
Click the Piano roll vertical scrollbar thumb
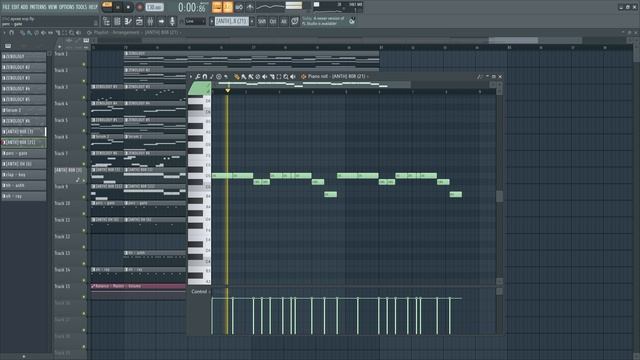[500, 196]
